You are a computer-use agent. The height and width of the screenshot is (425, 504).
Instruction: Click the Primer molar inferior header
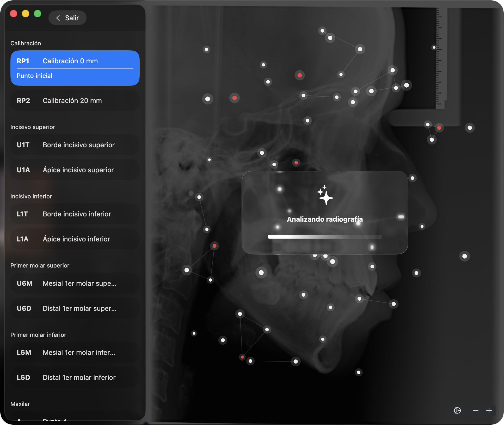[38, 335]
